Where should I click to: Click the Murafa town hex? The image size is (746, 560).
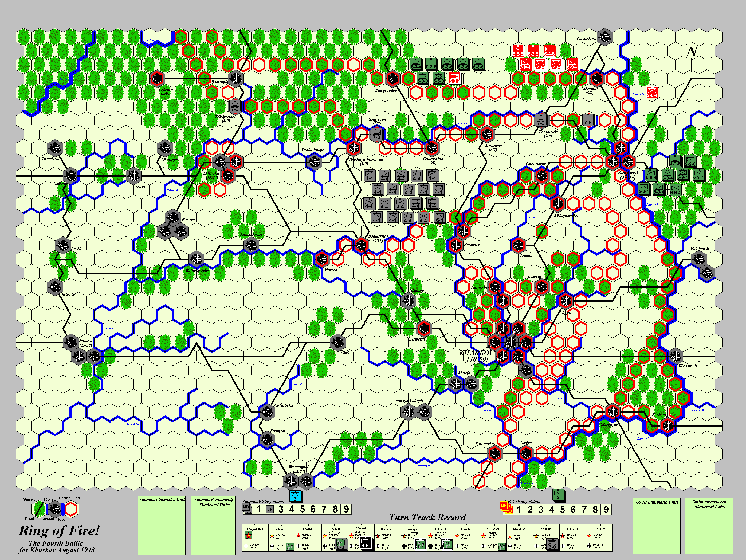coord(322,259)
